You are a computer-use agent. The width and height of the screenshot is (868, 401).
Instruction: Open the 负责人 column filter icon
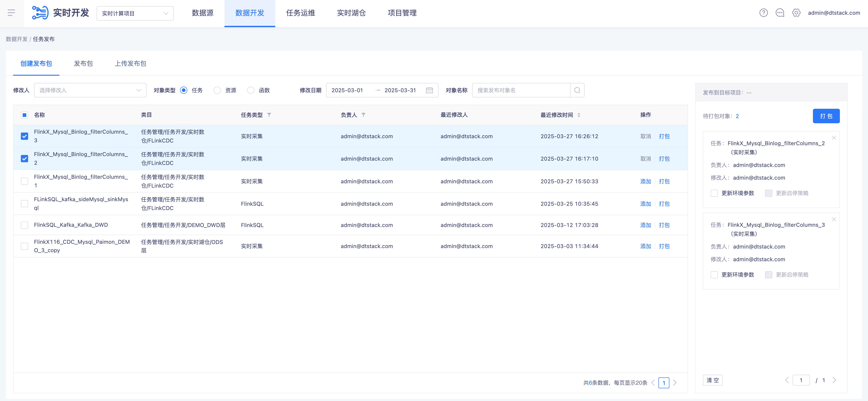(x=363, y=115)
